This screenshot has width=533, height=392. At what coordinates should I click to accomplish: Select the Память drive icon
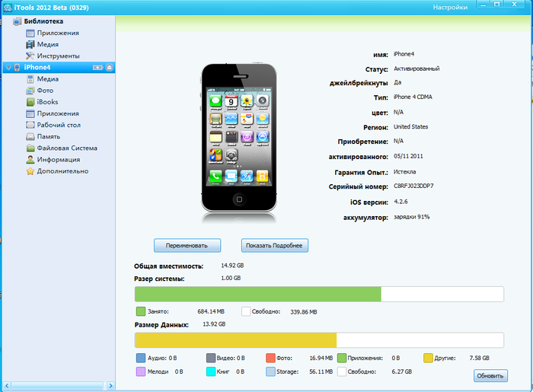point(30,137)
